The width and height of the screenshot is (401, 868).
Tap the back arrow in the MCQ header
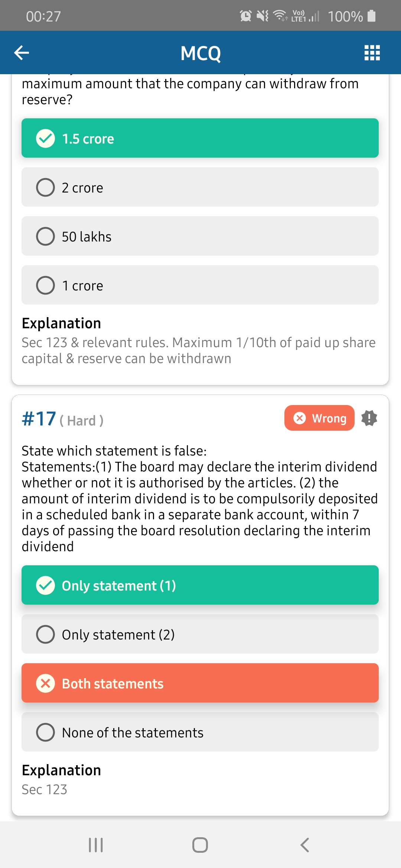(x=22, y=53)
